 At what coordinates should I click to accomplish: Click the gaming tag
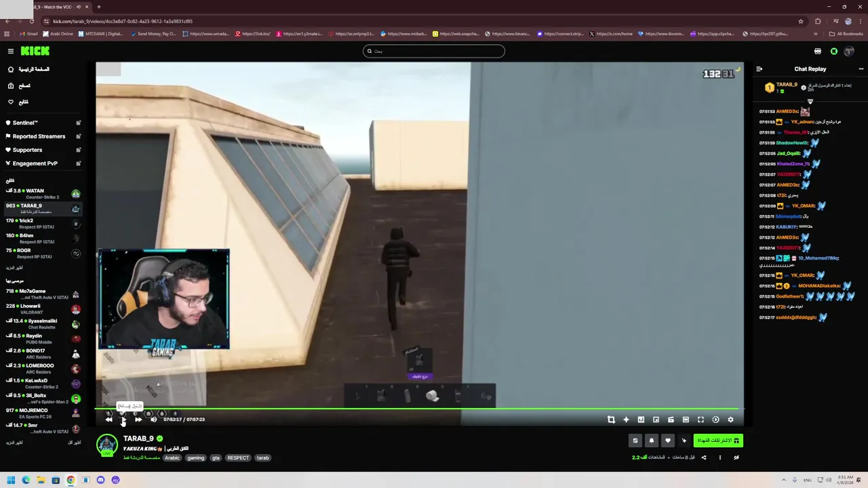[195, 458]
